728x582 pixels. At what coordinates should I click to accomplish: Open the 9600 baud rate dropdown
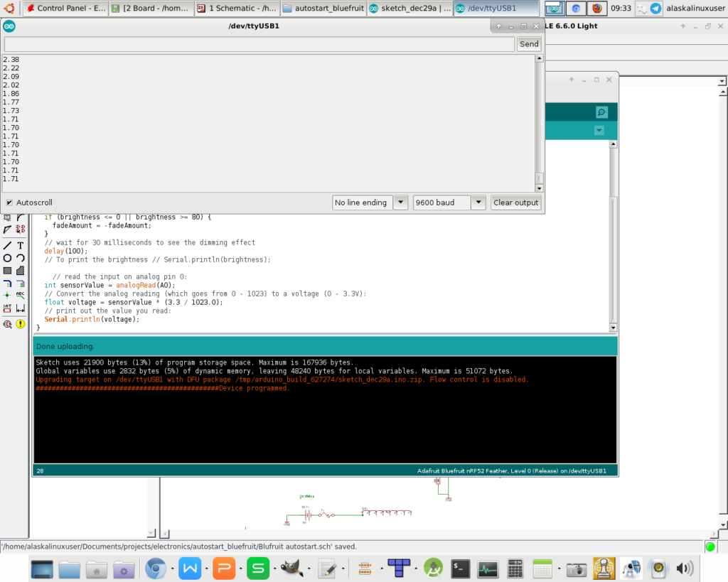[449, 203]
